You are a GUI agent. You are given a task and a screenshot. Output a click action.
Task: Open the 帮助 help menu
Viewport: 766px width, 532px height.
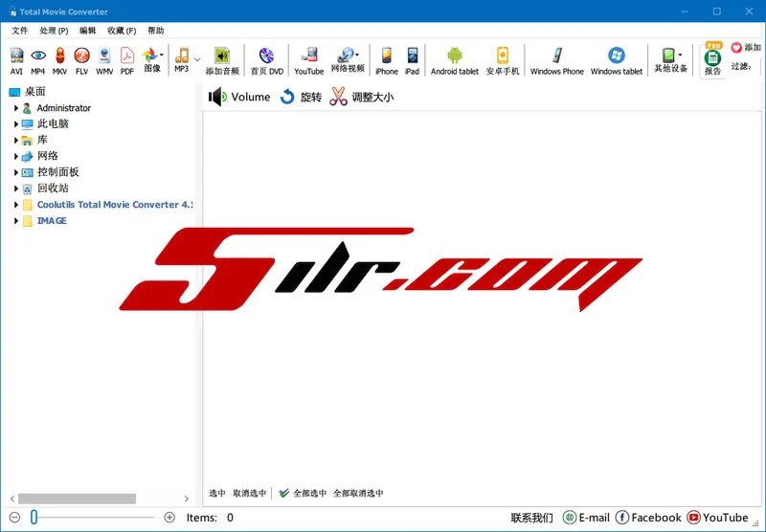point(156,31)
